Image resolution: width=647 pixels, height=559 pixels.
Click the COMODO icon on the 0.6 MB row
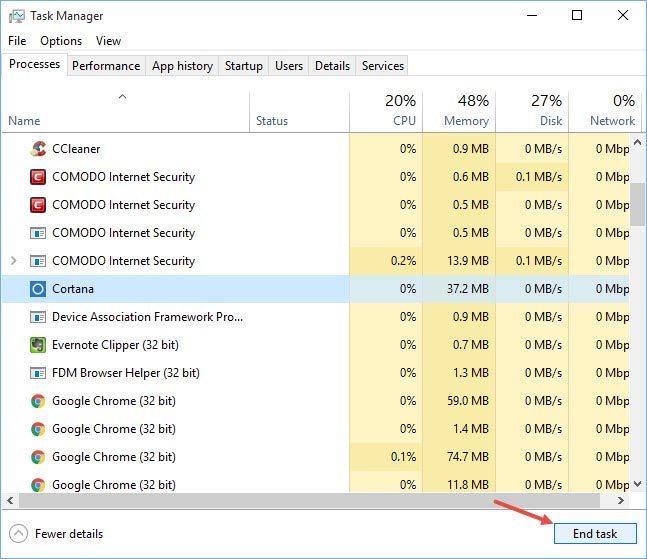[x=38, y=177]
